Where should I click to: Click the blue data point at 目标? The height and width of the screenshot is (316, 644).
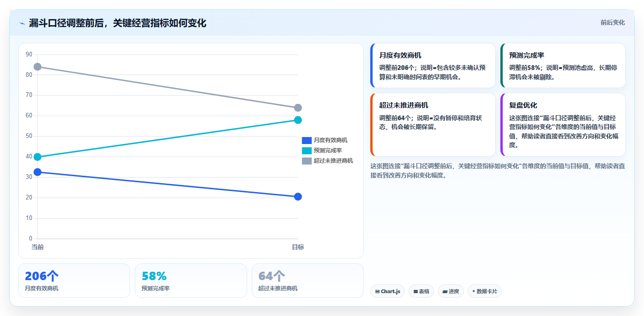298,197
